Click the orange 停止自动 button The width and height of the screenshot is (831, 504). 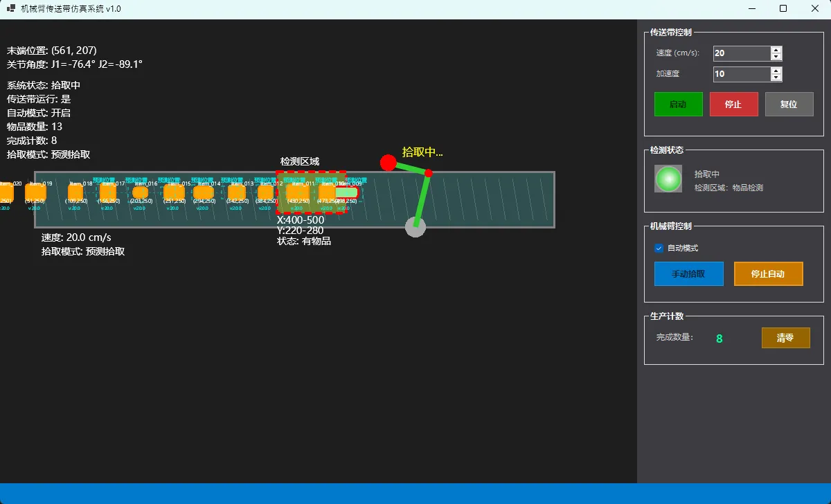768,273
